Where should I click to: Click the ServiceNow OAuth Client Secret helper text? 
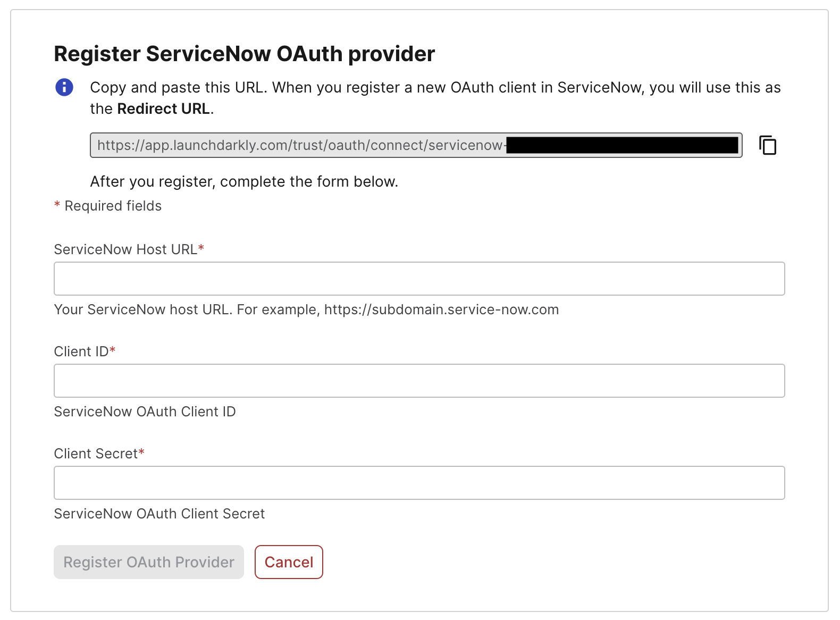tap(159, 513)
